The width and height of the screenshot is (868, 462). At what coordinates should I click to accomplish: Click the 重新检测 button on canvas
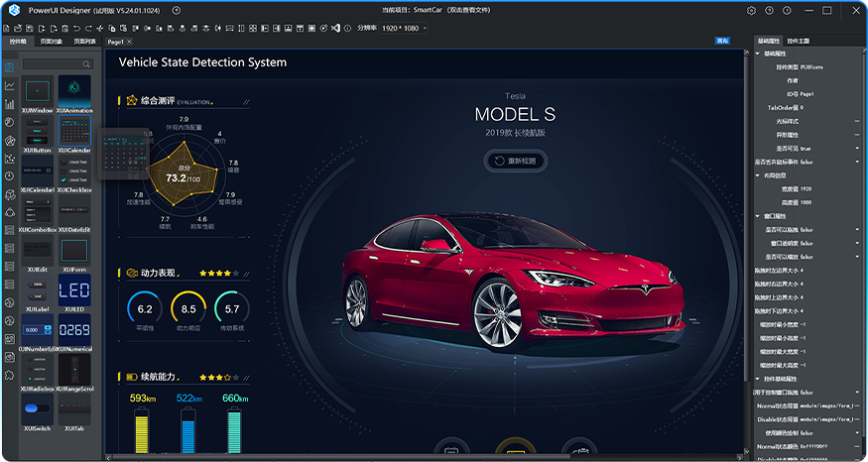(x=516, y=161)
